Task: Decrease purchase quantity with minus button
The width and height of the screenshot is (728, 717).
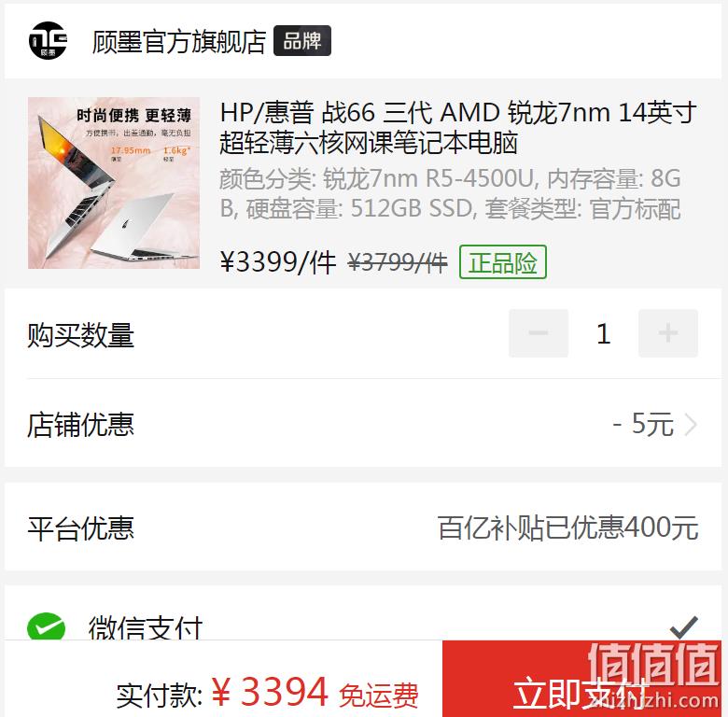Action: click(x=539, y=333)
